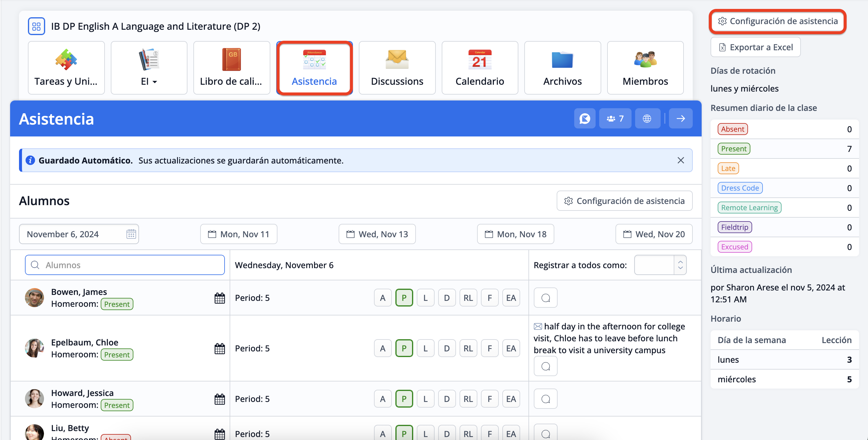Image resolution: width=868 pixels, height=440 pixels.
Task: Open the 7 members button in header
Action: pyautogui.click(x=615, y=118)
